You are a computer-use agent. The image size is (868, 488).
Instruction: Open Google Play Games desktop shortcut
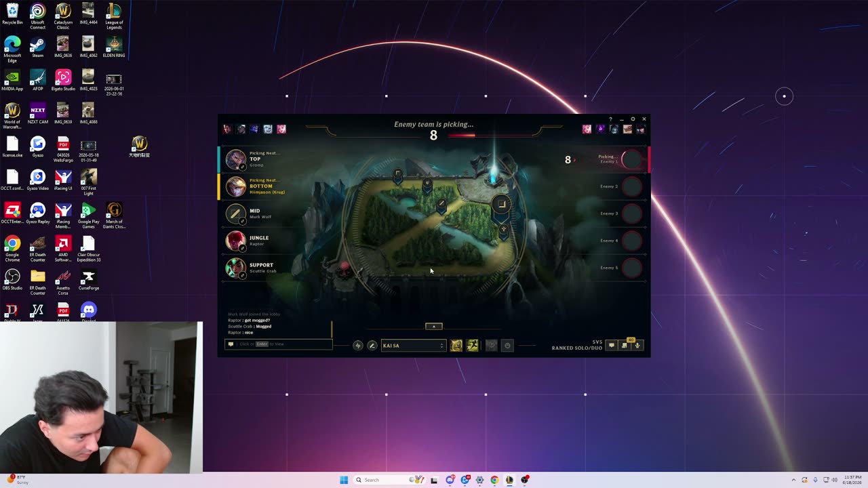tap(88, 215)
